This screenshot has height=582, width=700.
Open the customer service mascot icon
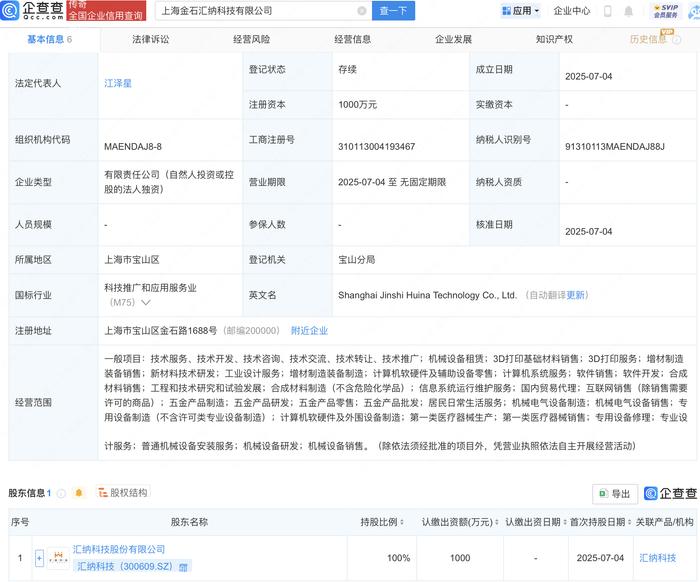click(694, 11)
